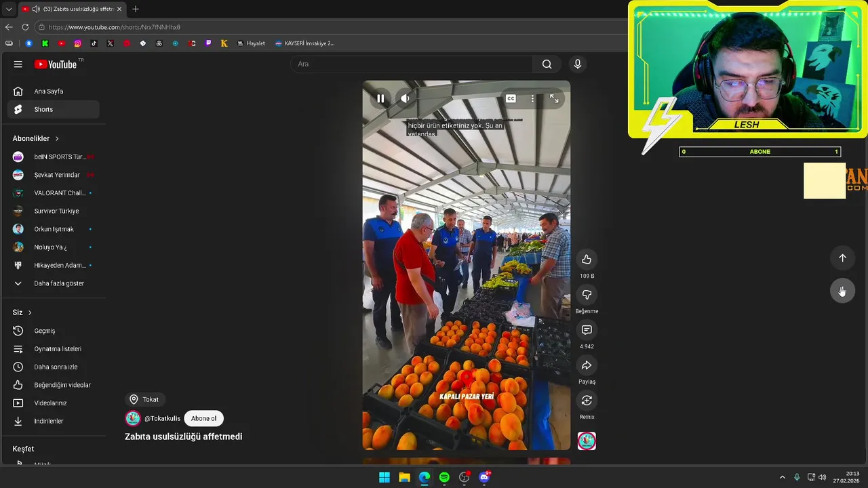The image size is (868, 488).
Task: Focus the Ara search field
Action: [412, 64]
